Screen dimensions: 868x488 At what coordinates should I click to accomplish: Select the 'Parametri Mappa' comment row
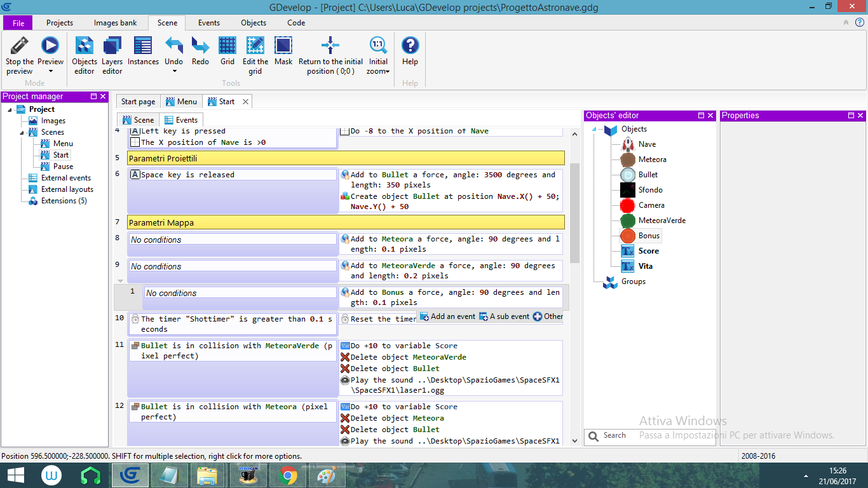(x=346, y=223)
